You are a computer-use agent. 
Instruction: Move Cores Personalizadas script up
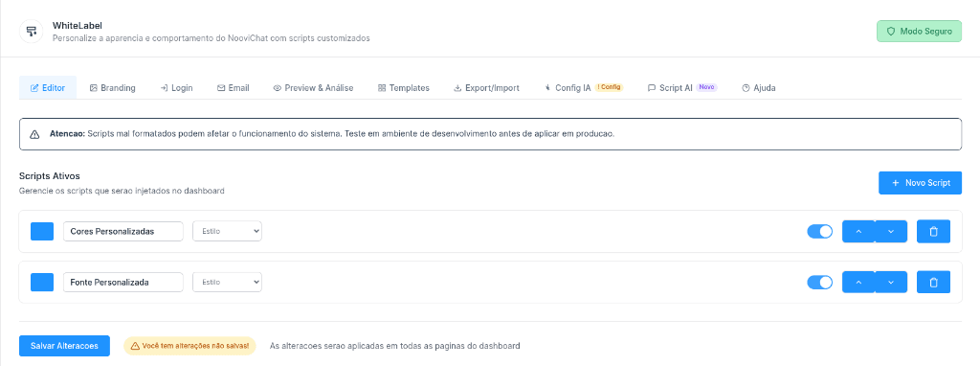pyautogui.click(x=858, y=232)
